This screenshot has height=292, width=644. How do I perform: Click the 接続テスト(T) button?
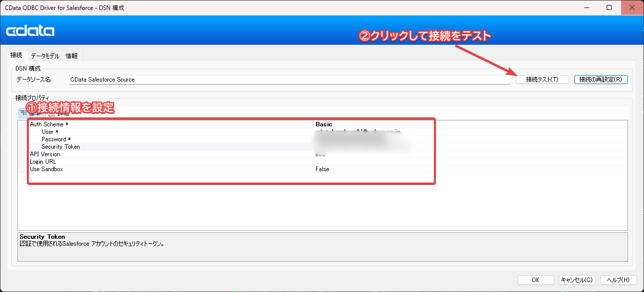(542, 80)
